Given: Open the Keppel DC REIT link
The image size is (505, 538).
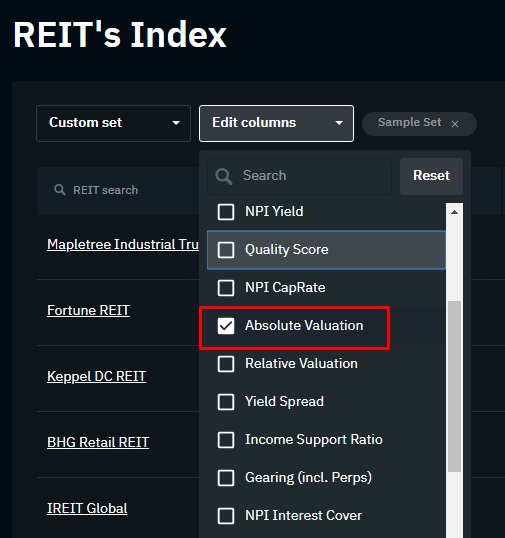Looking at the screenshot, I should [x=97, y=376].
